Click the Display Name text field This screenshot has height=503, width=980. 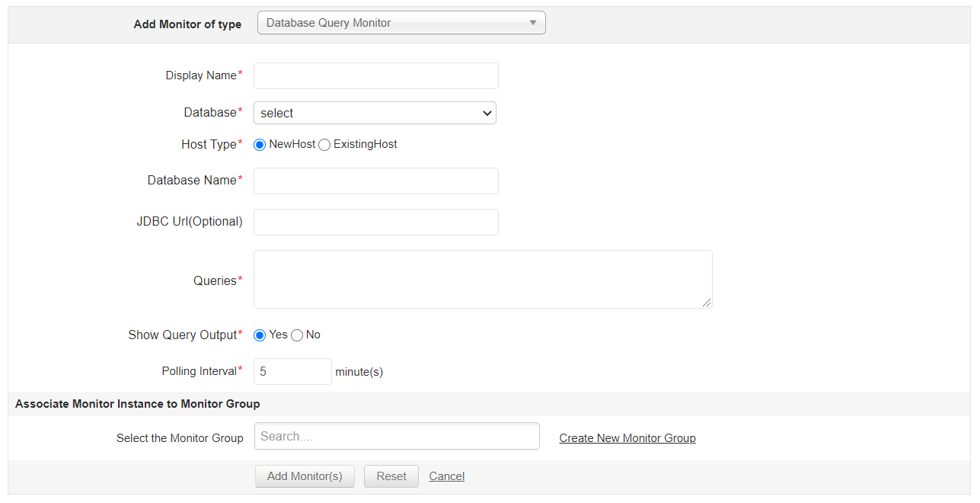[x=375, y=76]
